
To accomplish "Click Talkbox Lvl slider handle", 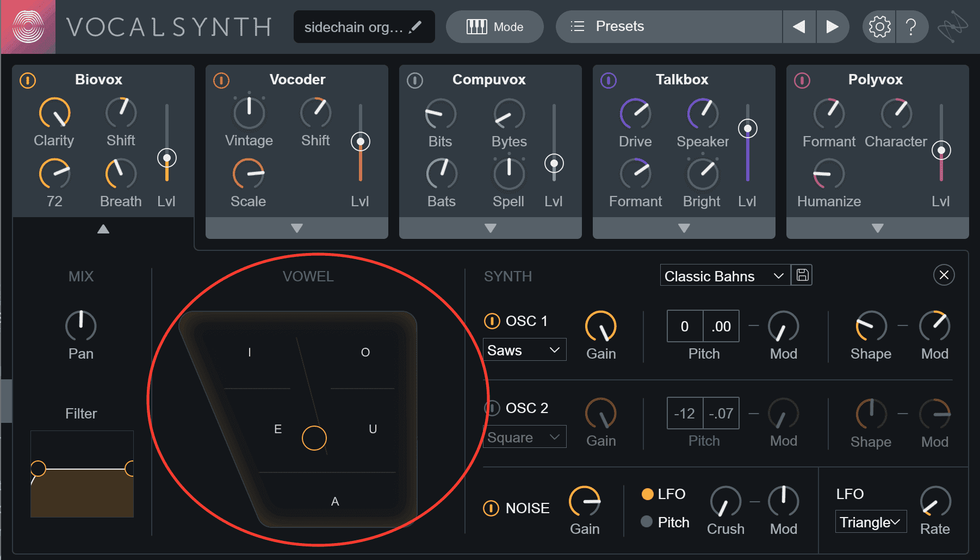I will pyautogui.click(x=748, y=129).
